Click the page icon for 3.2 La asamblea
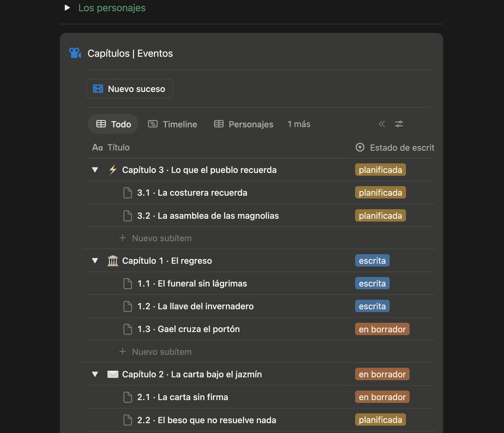The image size is (504, 433). 128,216
